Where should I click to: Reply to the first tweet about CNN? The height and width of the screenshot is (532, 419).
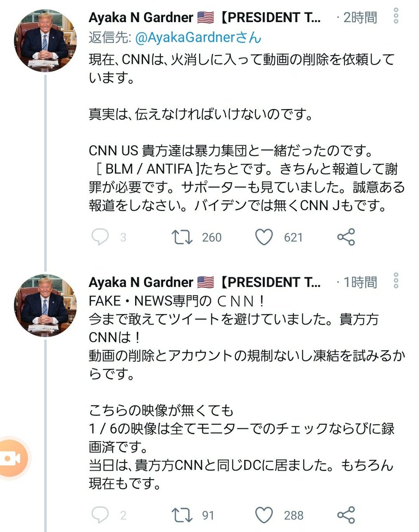(x=100, y=237)
